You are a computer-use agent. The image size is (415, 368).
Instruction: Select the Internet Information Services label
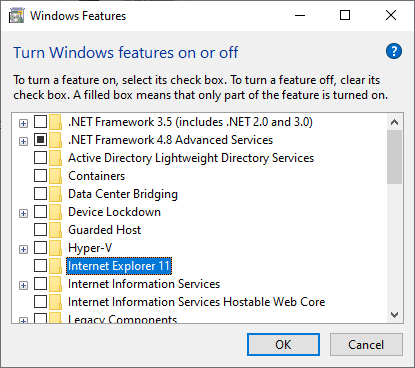pyautogui.click(x=144, y=284)
